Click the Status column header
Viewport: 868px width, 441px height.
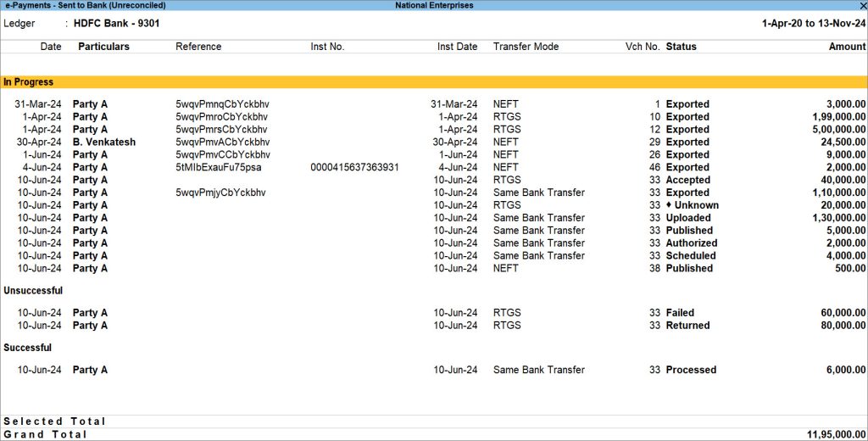(681, 47)
